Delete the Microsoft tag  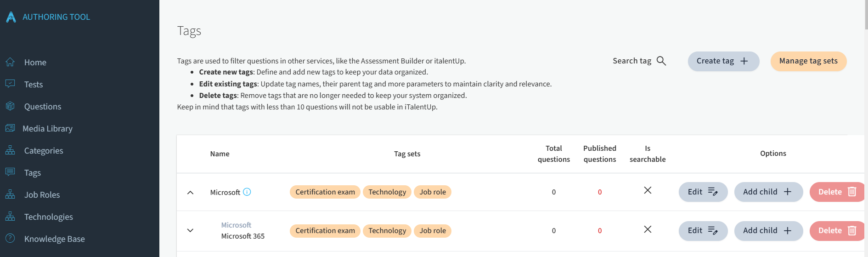pos(837,192)
